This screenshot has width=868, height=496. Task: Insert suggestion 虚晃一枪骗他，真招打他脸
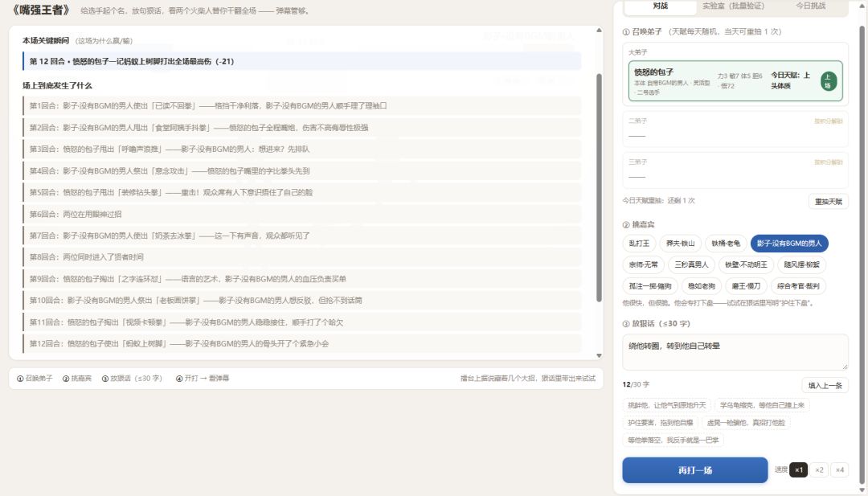coord(746,422)
